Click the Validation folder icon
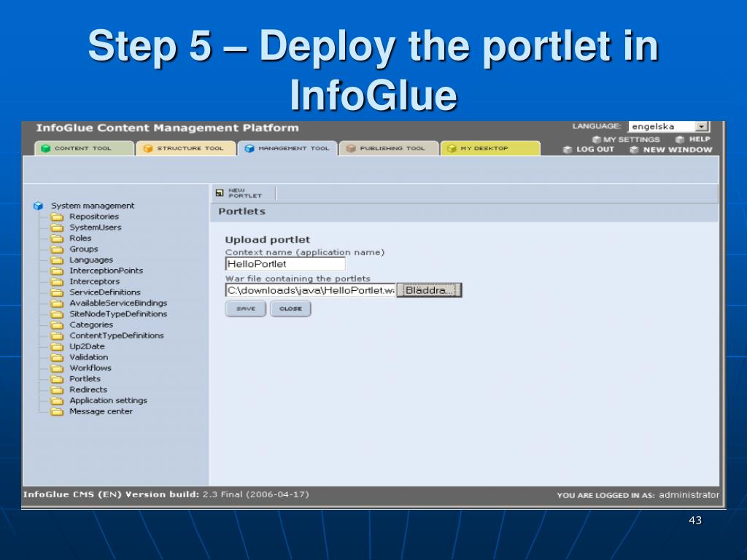Screen dimensions: 747x560 tap(57, 357)
